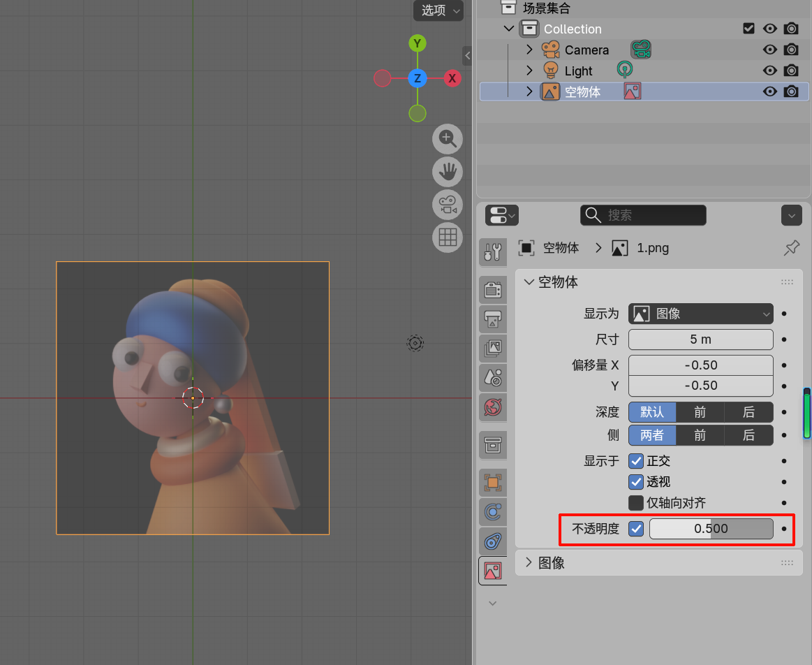Screen dimensions: 812x665
Task: Toggle camera view icon in viewport
Action: pos(448,205)
